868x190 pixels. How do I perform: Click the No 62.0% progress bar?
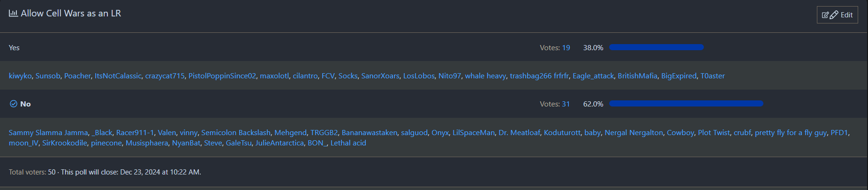[x=686, y=104]
